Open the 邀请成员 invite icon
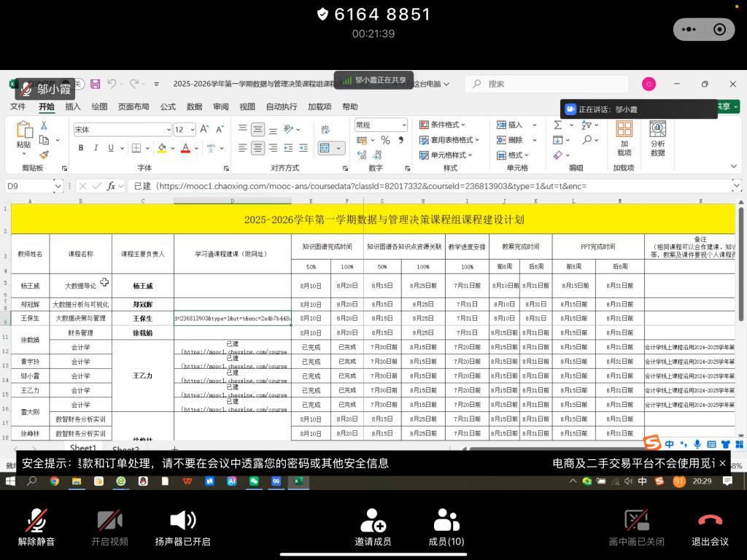The height and width of the screenshot is (560, 747). (x=373, y=521)
